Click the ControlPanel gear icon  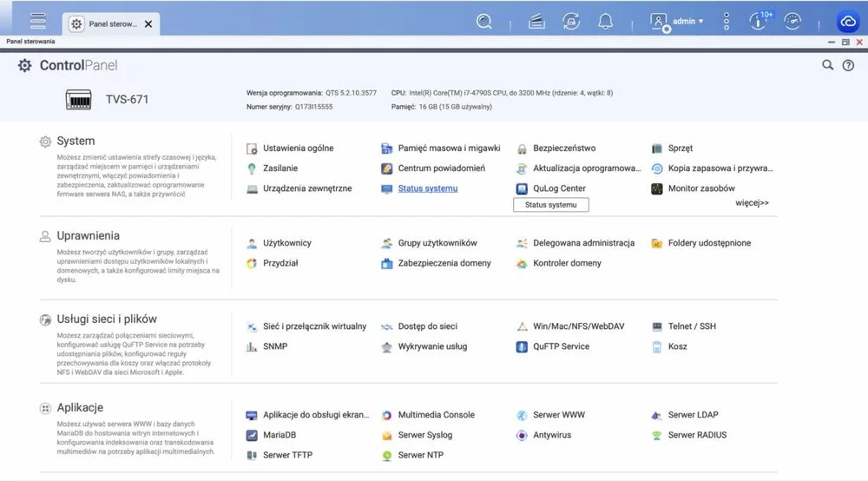24,65
